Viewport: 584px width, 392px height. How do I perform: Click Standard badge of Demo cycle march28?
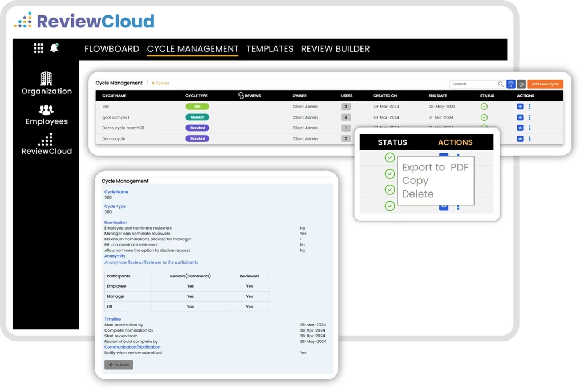pos(197,128)
